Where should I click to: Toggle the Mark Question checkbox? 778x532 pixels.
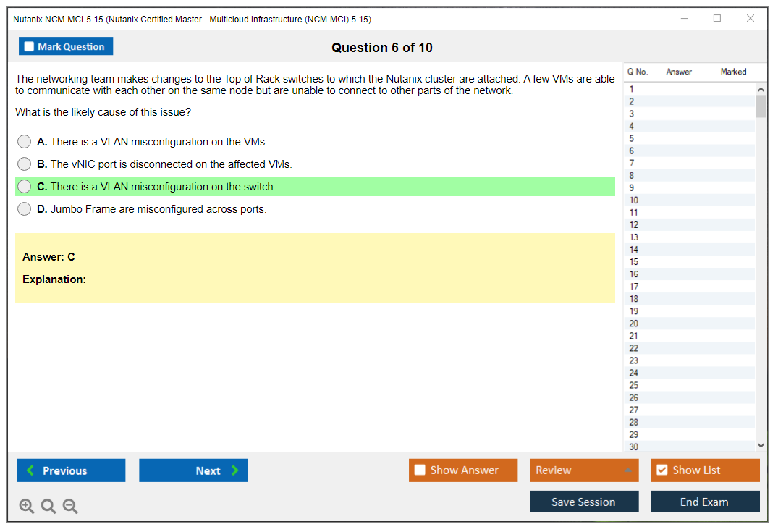29,47
